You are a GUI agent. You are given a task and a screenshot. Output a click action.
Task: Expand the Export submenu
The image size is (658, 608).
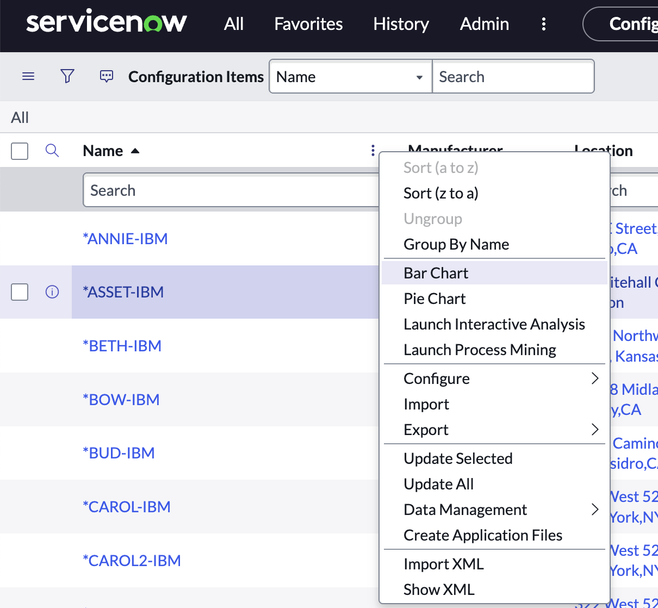(x=494, y=430)
